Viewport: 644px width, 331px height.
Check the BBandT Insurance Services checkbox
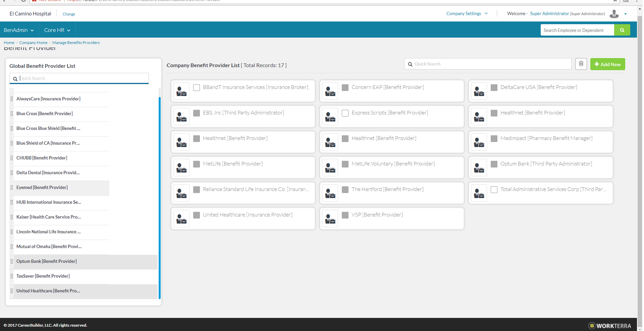click(x=197, y=88)
